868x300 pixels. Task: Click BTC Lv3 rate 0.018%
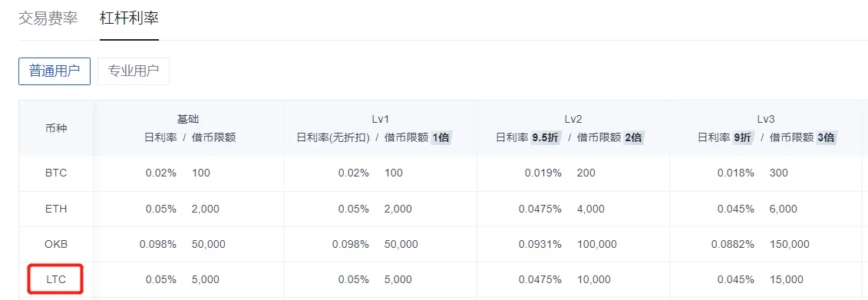[736, 173]
